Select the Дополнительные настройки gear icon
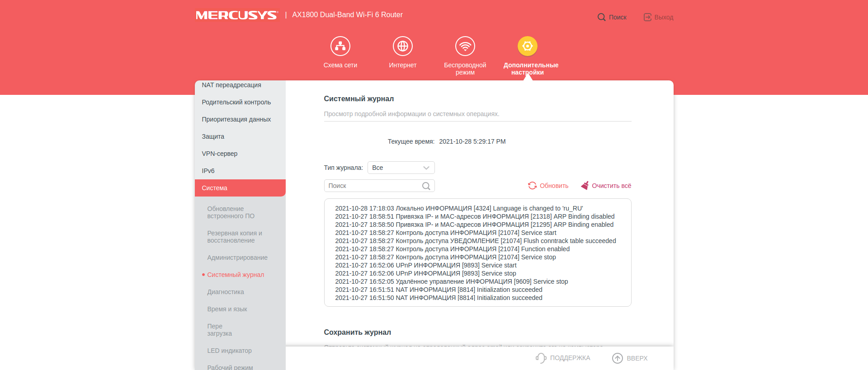This screenshot has height=370, width=868. [x=527, y=46]
